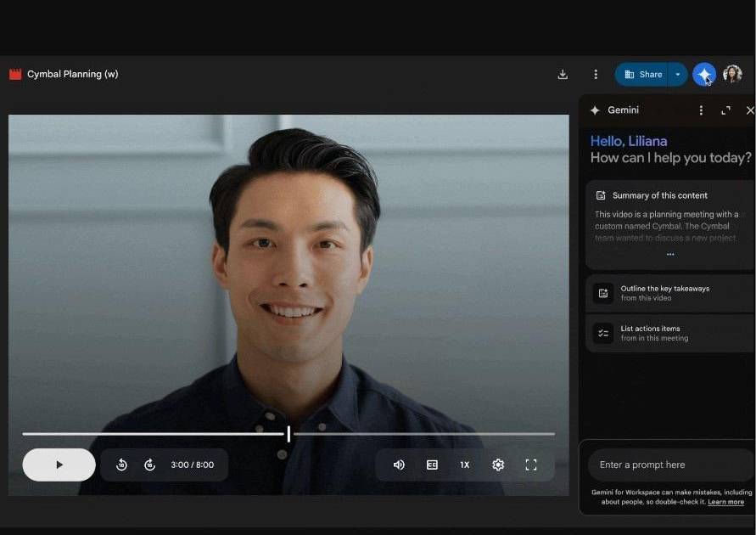Open the 1X playback speed selector

click(x=465, y=465)
